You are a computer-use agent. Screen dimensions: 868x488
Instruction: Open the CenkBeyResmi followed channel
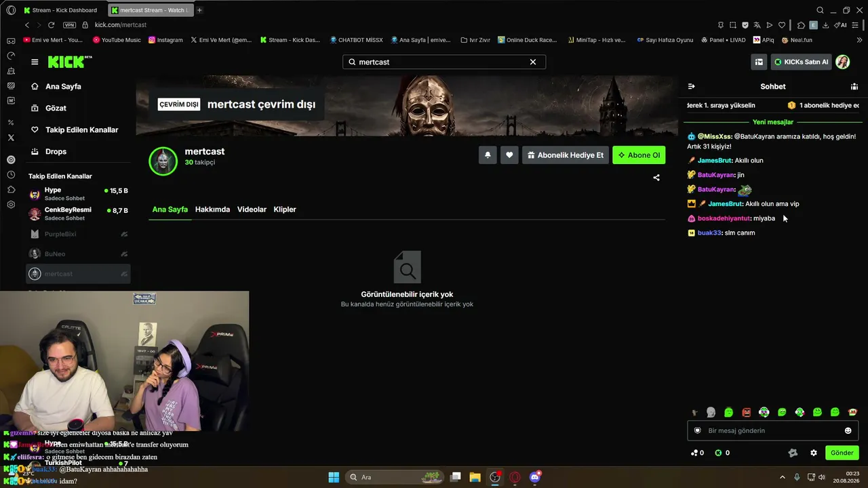coord(78,214)
